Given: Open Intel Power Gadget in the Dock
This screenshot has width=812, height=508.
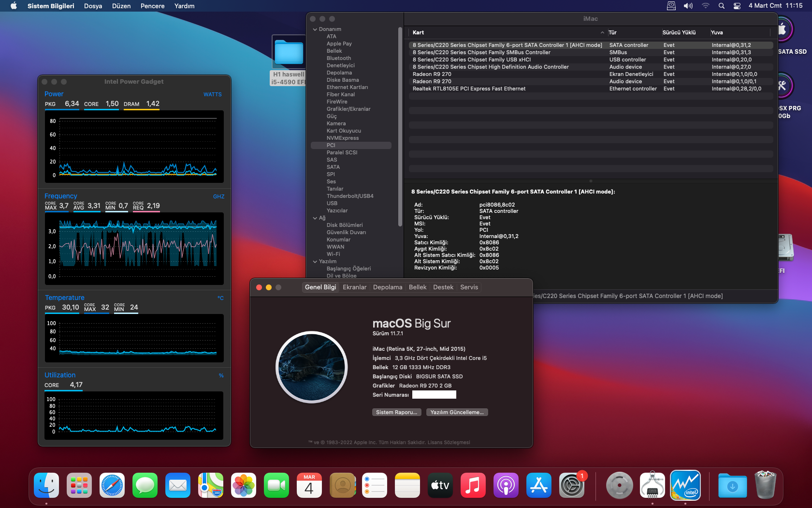Looking at the screenshot, I should point(685,485).
